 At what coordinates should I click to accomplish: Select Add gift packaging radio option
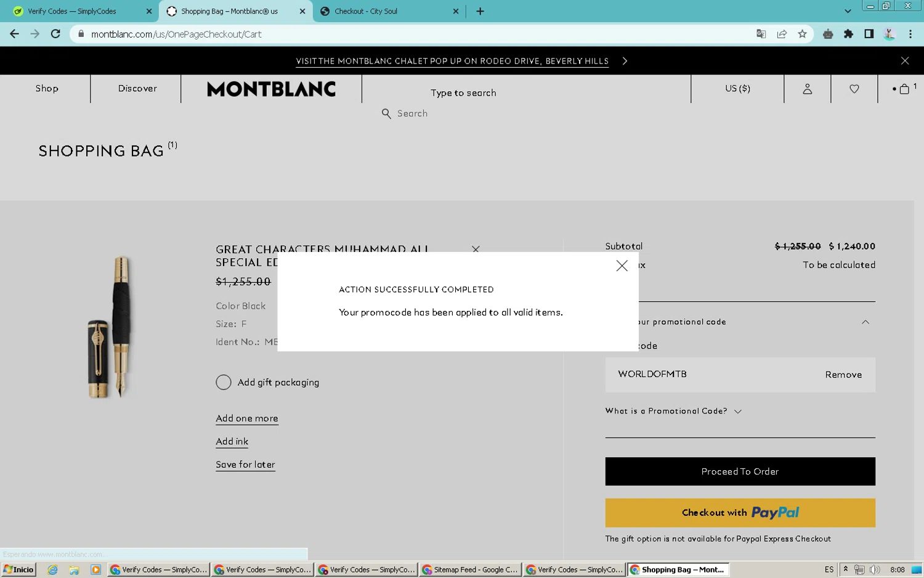[x=224, y=382]
